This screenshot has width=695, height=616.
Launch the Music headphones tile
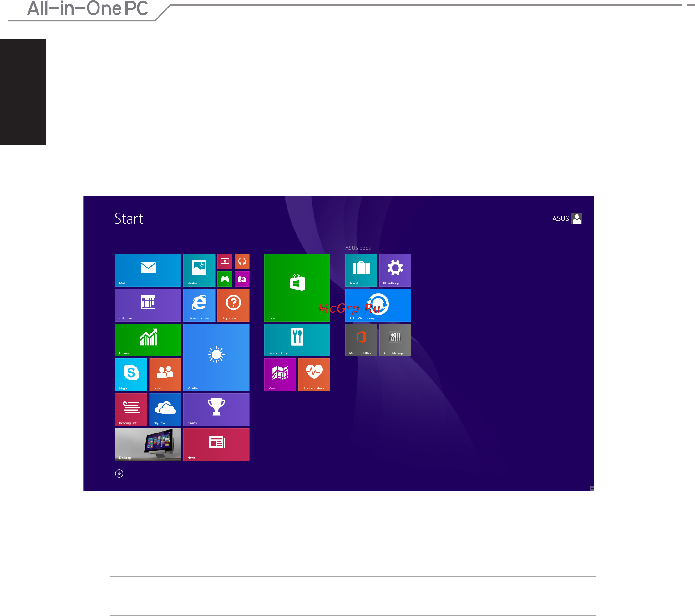242,261
